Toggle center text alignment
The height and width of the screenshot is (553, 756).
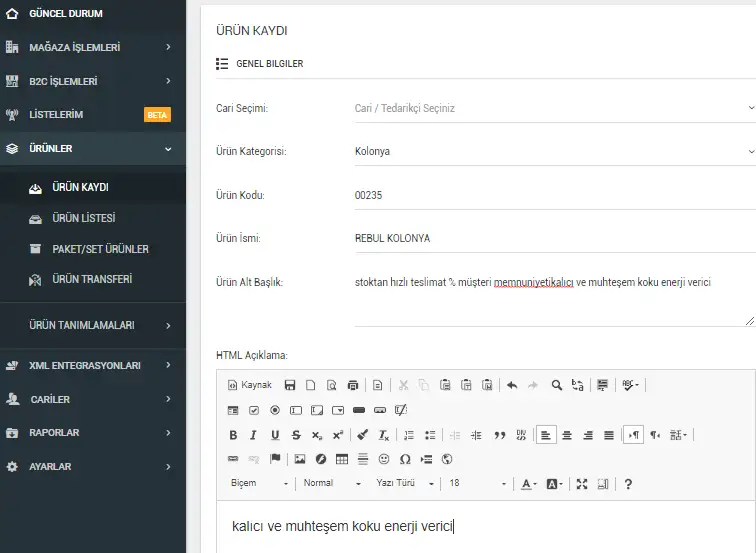pos(567,435)
